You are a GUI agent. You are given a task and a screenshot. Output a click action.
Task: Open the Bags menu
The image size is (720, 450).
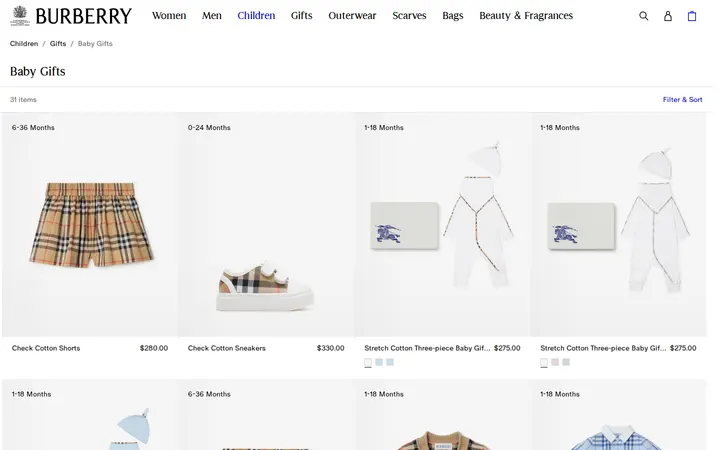point(453,16)
